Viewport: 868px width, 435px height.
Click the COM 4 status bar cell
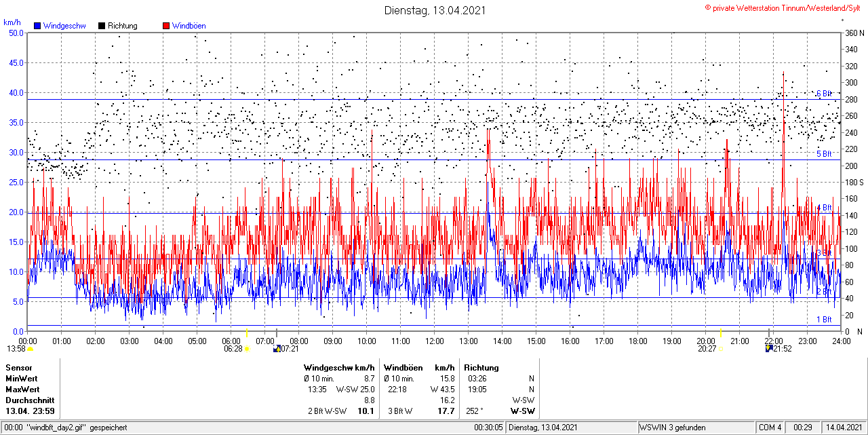770,428
